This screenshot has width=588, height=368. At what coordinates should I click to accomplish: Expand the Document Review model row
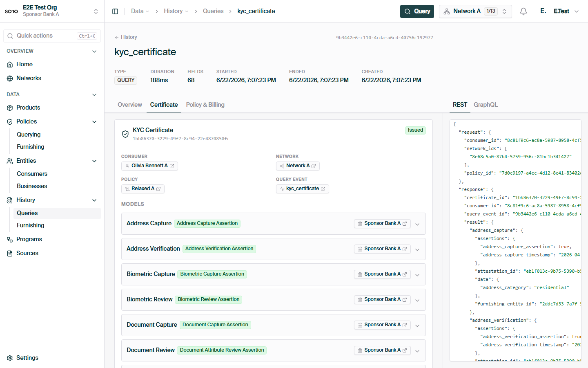[x=417, y=351]
